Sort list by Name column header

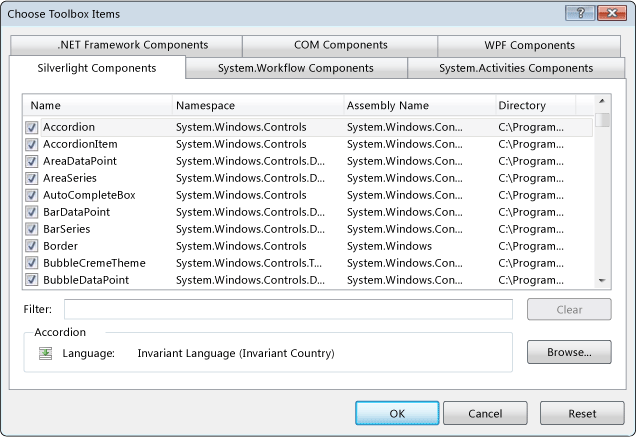[x=98, y=105]
